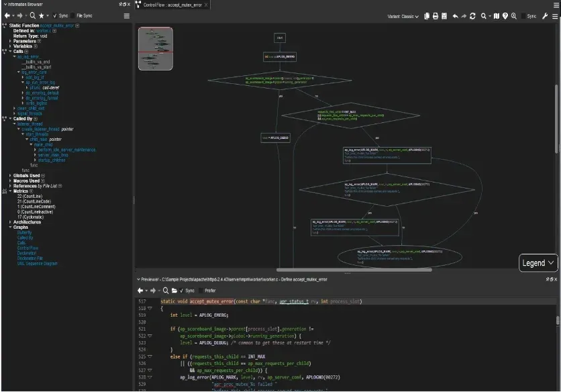Enable Sync checkbox in graph toolbar

pyautogui.click(x=523, y=16)
